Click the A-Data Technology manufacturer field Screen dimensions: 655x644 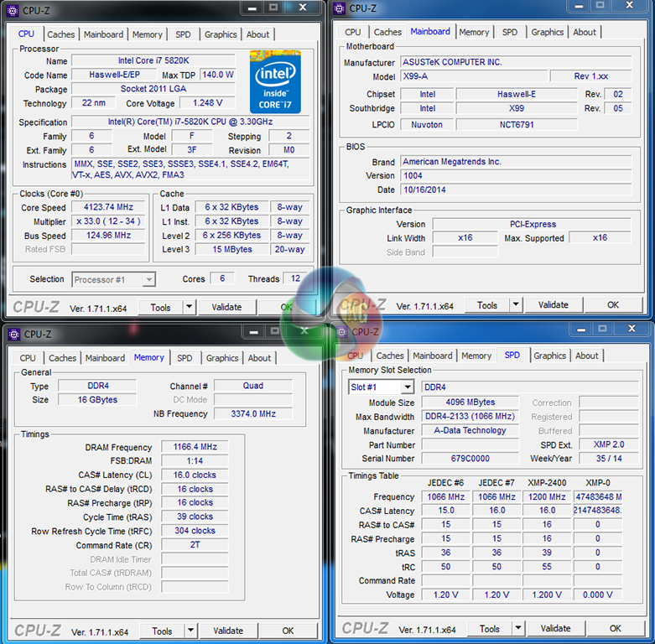[x=470, y=430]
